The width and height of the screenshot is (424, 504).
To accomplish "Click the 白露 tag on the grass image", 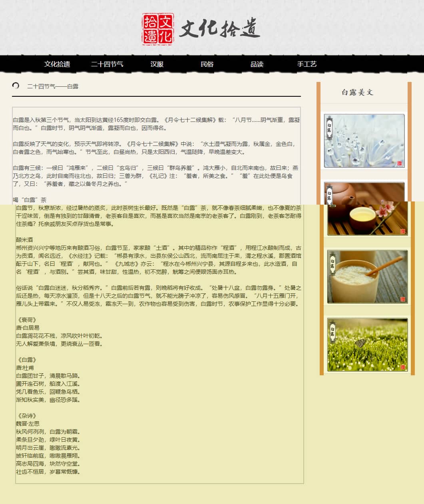I will click(x=332, y=332).
